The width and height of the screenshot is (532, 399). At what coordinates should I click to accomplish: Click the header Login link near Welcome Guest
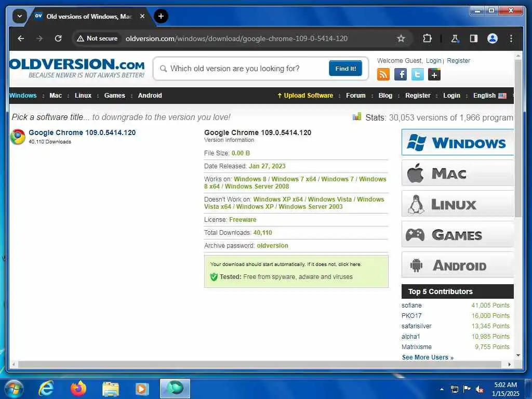point(434,60)
